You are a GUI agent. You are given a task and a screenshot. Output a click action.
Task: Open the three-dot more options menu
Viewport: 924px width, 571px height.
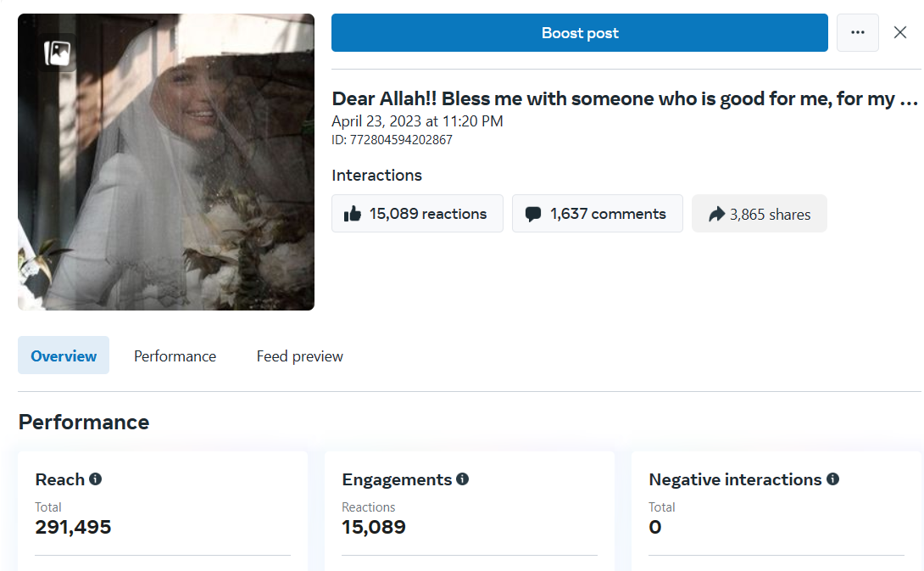(857, 33)
